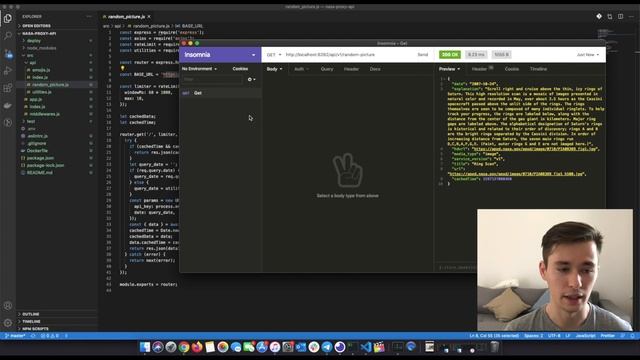640x360 pixels.
Task: Open the GET method dropdown
Action: [x=274, y=55]
